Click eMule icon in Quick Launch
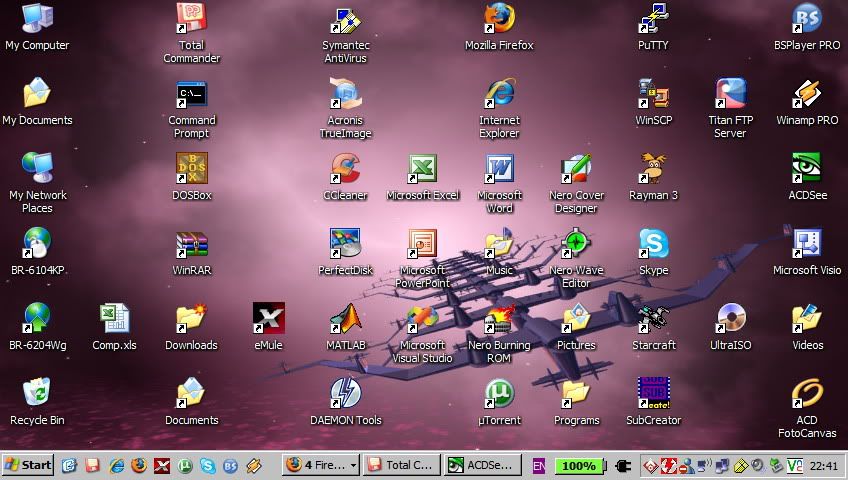This screenshot has width=848, height=480. click(x=162, y=465)
